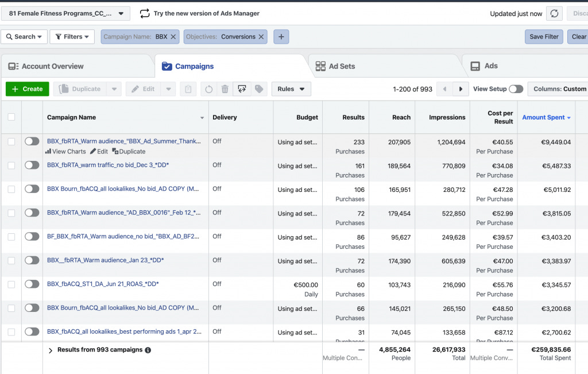
Task: Go to next page of campaigns
Action: tap(461, 89)
